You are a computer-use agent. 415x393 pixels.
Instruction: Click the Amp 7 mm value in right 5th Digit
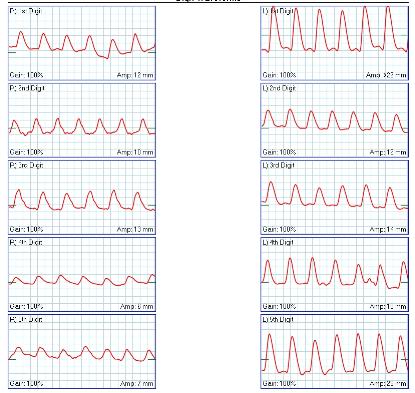tap(137, 384)
